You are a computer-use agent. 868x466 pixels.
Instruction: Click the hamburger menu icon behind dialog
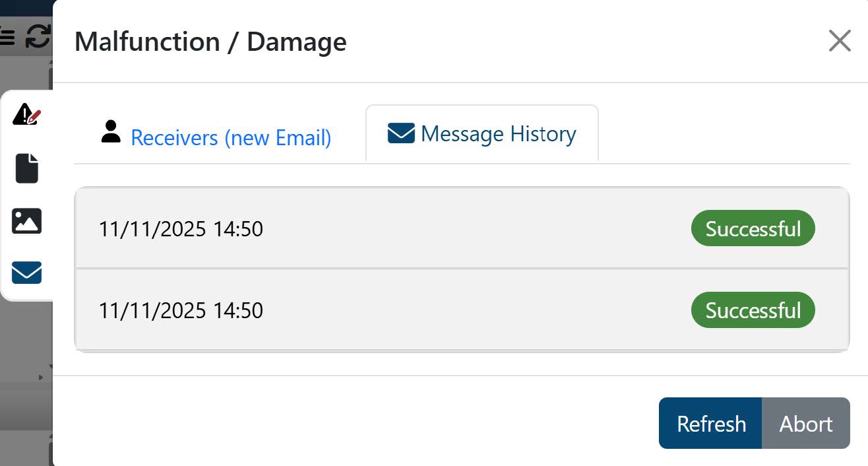coord(7,36)
